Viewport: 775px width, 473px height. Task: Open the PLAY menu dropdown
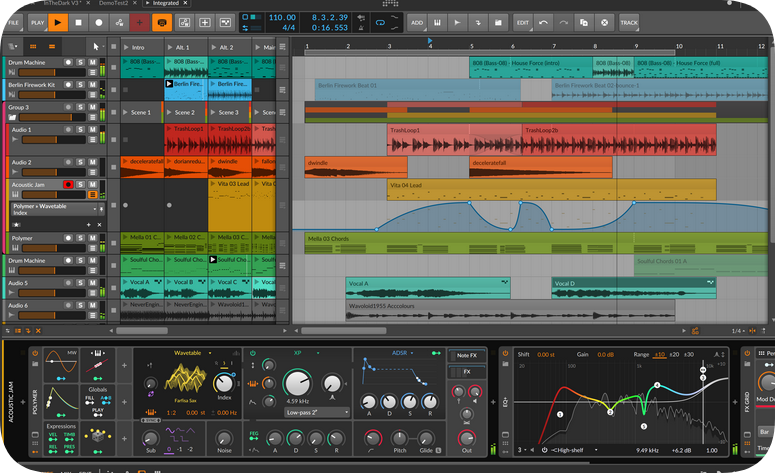[38, 23]
